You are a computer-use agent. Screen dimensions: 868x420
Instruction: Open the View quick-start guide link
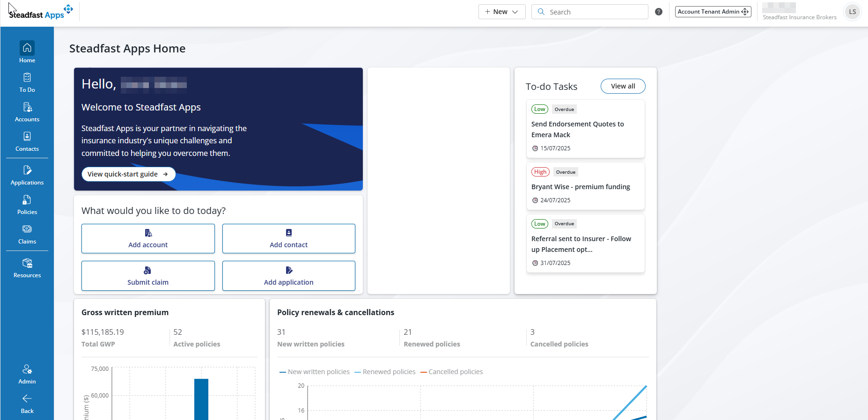[128, 174]
